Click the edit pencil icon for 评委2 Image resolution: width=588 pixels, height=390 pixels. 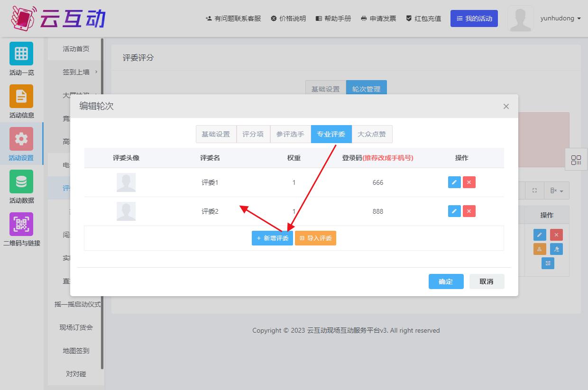pyautogui.click(x=454, y=211)
